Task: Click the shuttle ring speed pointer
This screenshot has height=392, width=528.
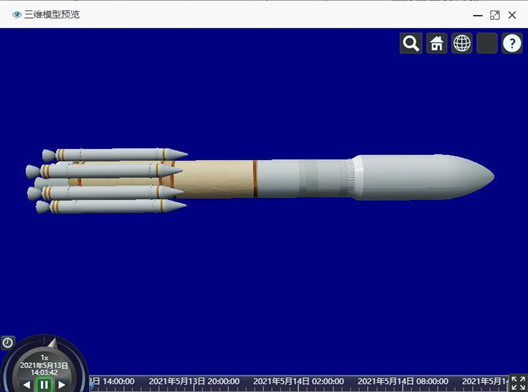Action: tap(52, 343)
